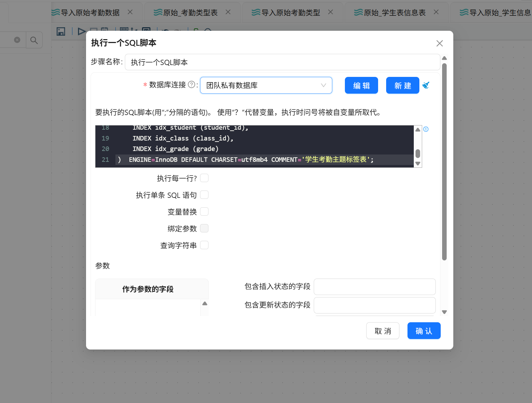This screenshot has height=403, width=532.
Task: Close the 原始_学生表信息表 tab
Action: tap(436, 12)
